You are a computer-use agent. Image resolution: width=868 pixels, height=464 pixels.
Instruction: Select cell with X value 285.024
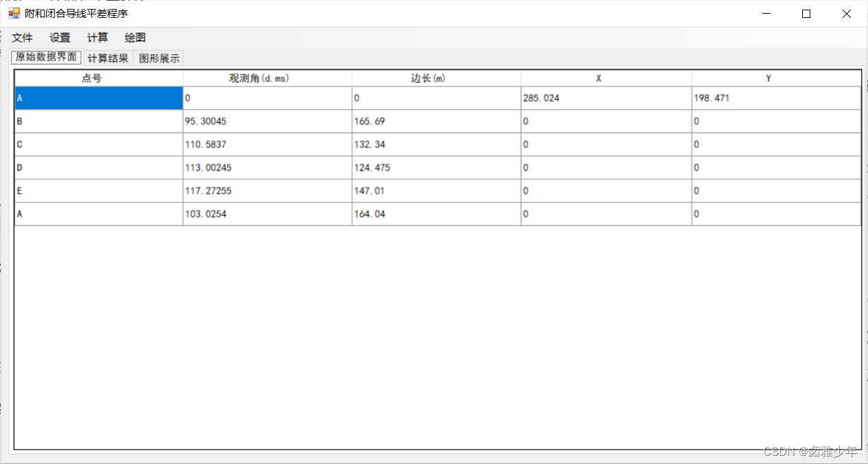click(x=607, y=98)
